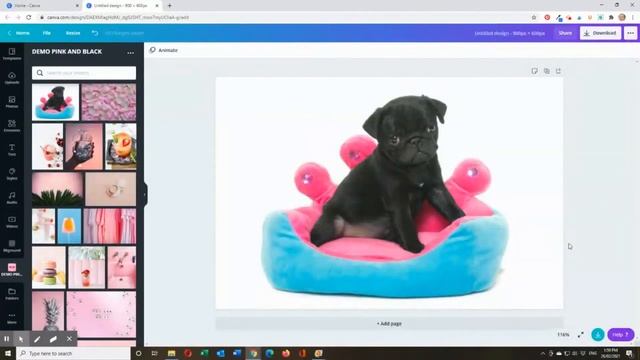Click the undo arrow in top bar
Image resolution: width=640 pixels, height=360 pixels.
click(x=95, y=33)
